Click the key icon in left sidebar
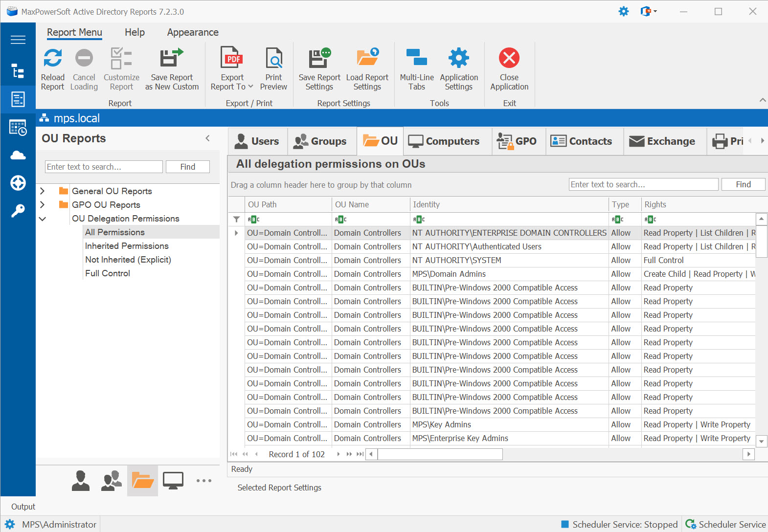 pos(18,211)
